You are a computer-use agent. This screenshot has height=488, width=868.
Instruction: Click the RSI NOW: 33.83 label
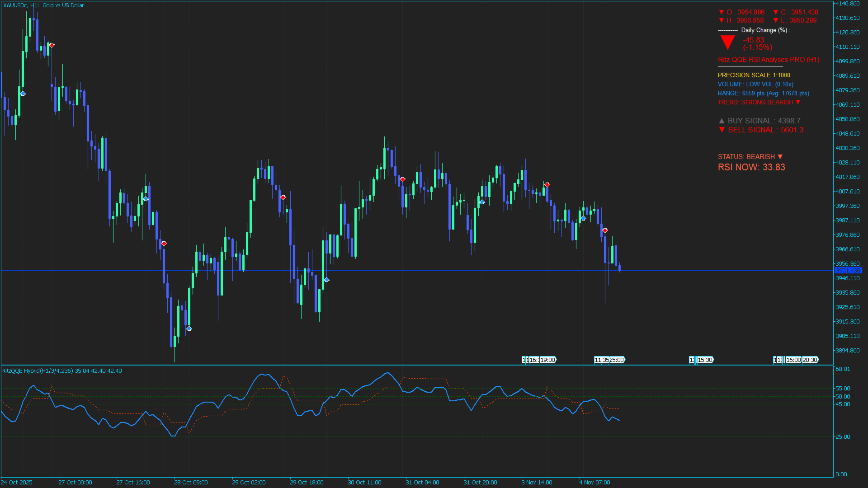751,167
